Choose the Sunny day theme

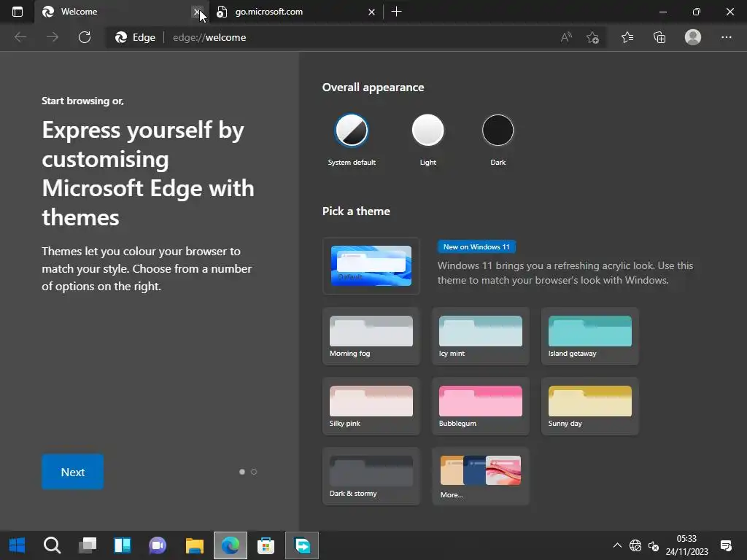point(589,406)
